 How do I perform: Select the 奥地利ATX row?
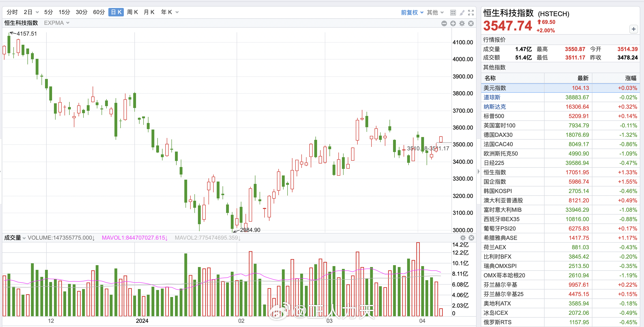(x=560, y=304)
